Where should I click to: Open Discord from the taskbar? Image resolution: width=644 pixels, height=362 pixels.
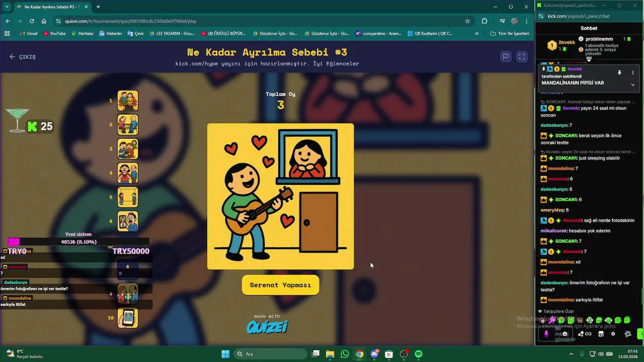tap(374, 354)
